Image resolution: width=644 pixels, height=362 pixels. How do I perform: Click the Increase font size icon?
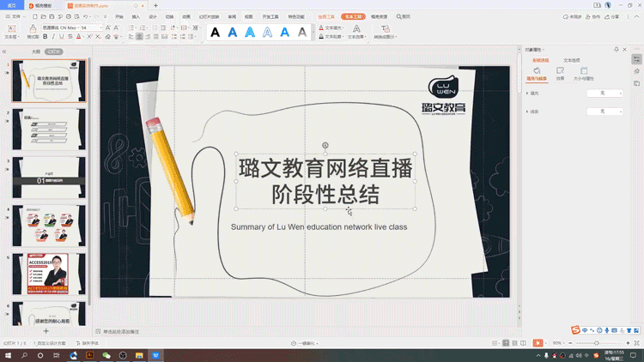pos(108,27)
